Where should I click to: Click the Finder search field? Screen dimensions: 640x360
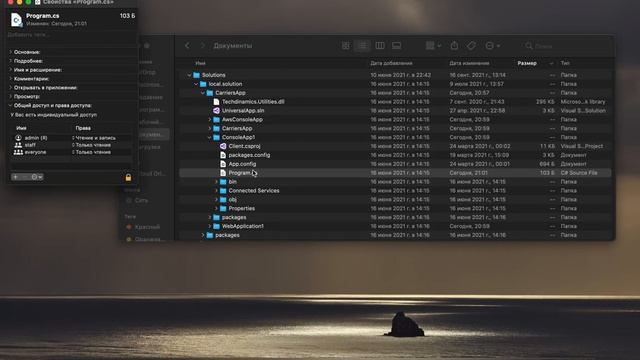[x=567, y=46]
